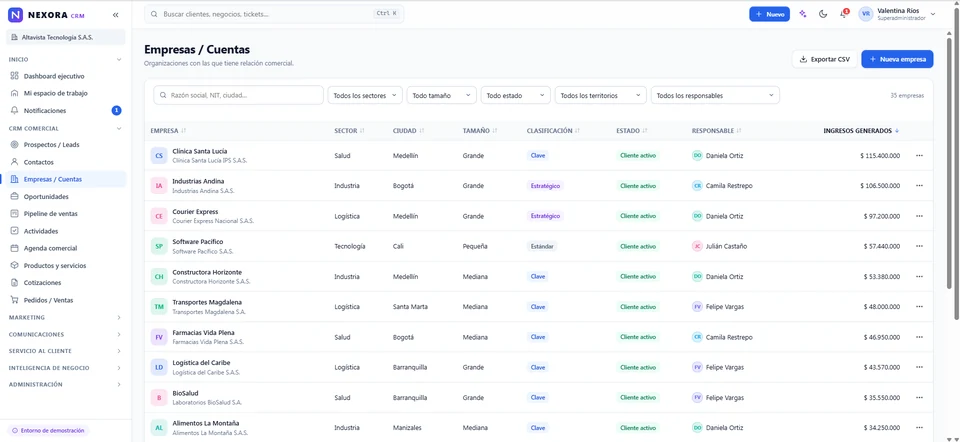Viewport: 960px width, 442px height.
Task: Collapse the sidebar with double chevron icon
Action: coord(116,14)
